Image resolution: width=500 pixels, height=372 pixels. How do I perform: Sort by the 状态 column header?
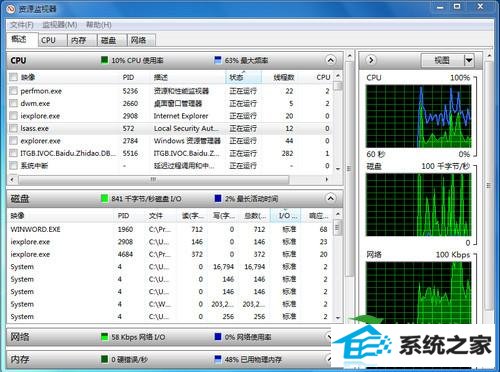click(243, 77)
